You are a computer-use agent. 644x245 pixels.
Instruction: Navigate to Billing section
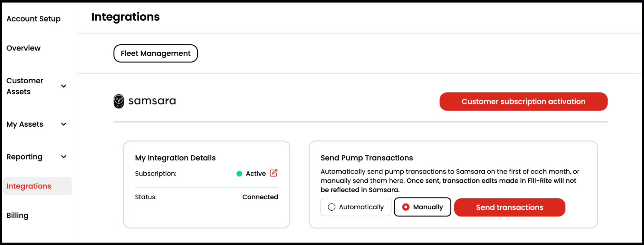pyautogui.click(x=17, y=215)
